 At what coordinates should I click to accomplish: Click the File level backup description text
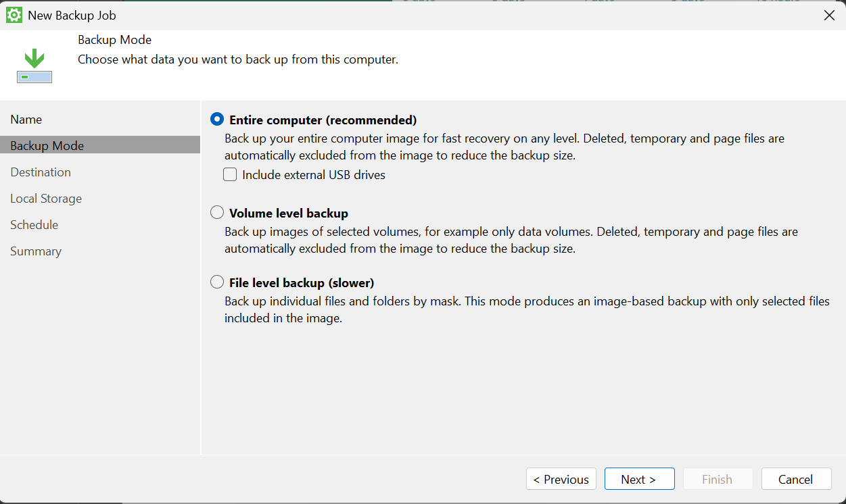pos(526,309)
